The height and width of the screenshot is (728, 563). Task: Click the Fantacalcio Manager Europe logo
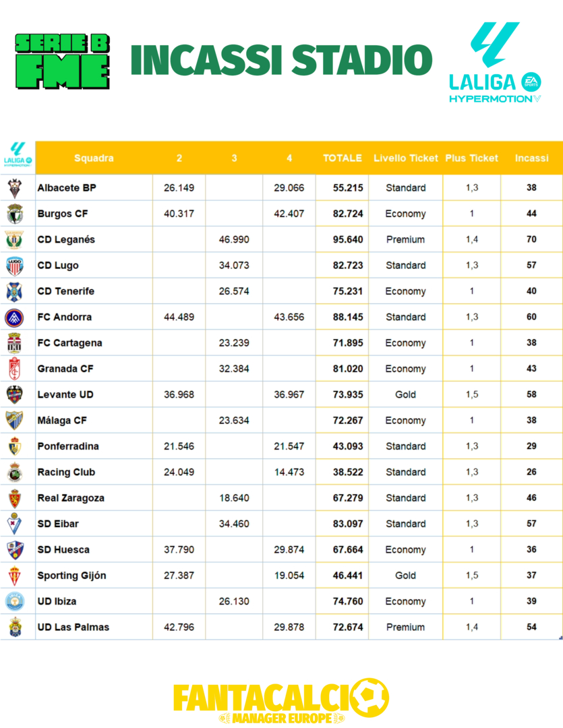tap(281, 701)
